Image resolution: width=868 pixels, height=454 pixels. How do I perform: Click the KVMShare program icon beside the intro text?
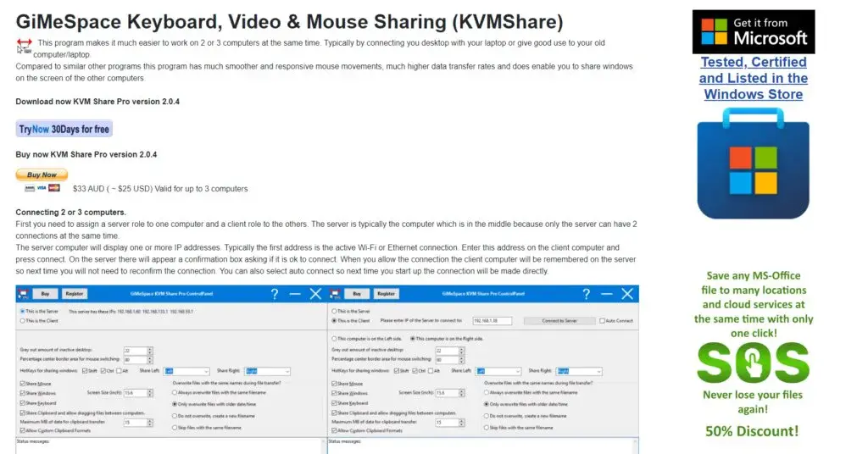(24, 47)
